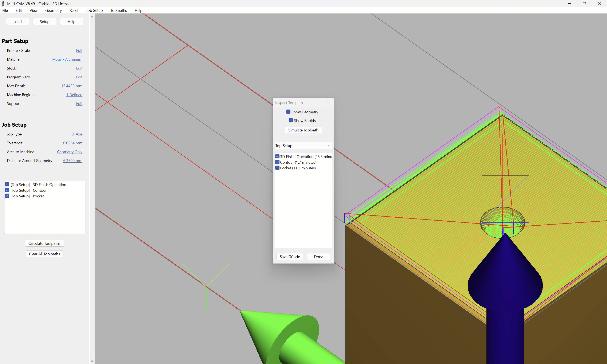Click the minimize window icon

[x=570, y=3]
